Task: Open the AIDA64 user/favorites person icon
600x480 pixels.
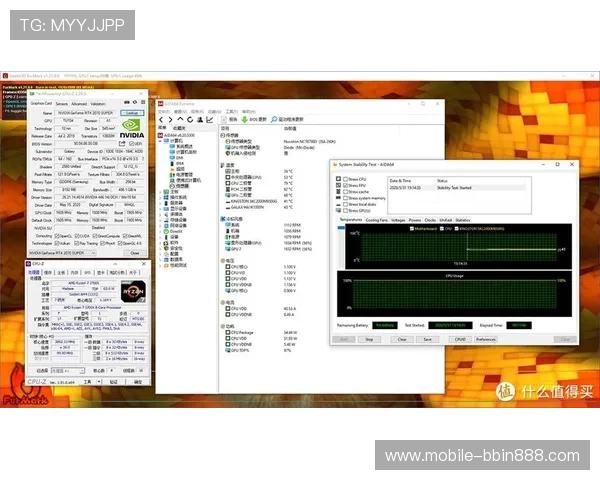Action: (200, 119)
